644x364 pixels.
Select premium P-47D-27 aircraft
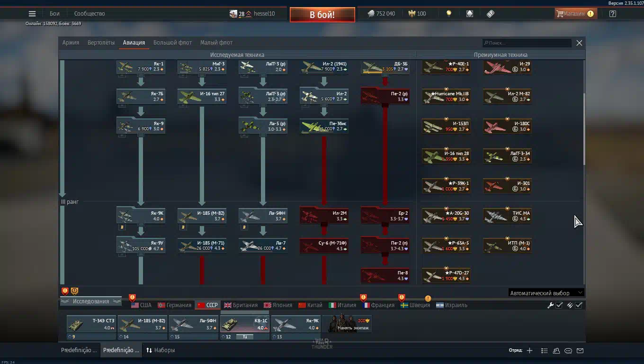click(447, 276)
